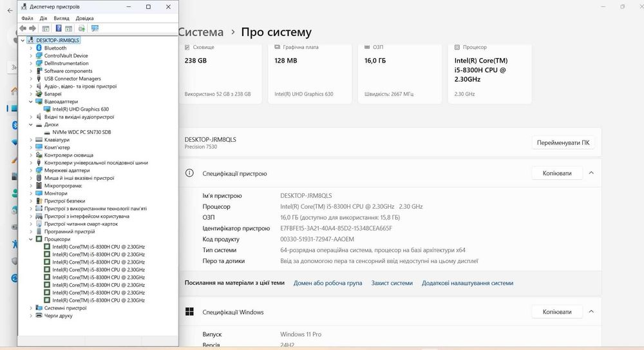This screenshot has width=644, height=350.
Task: Click the forward arrow in Device Manager toolbar
Action: [32, 28]
